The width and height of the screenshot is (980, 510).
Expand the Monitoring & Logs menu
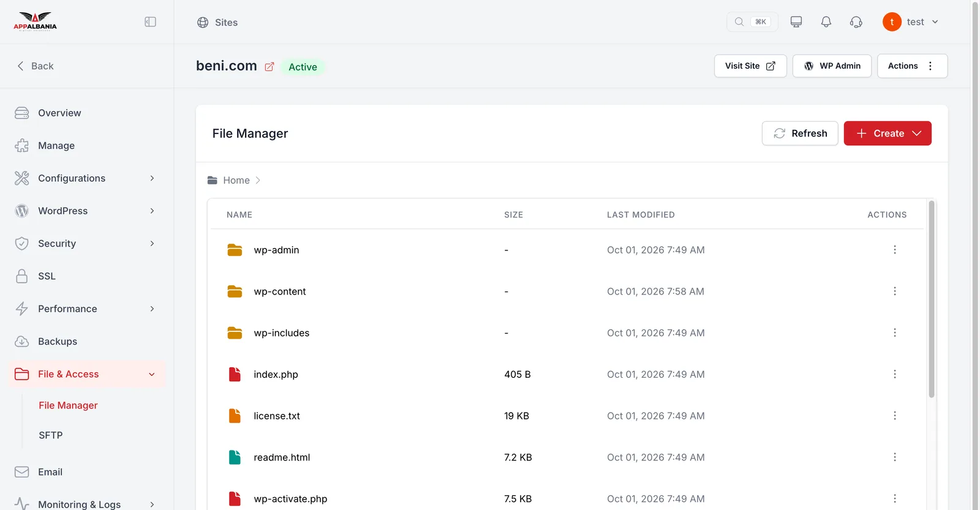click(87, 504)
